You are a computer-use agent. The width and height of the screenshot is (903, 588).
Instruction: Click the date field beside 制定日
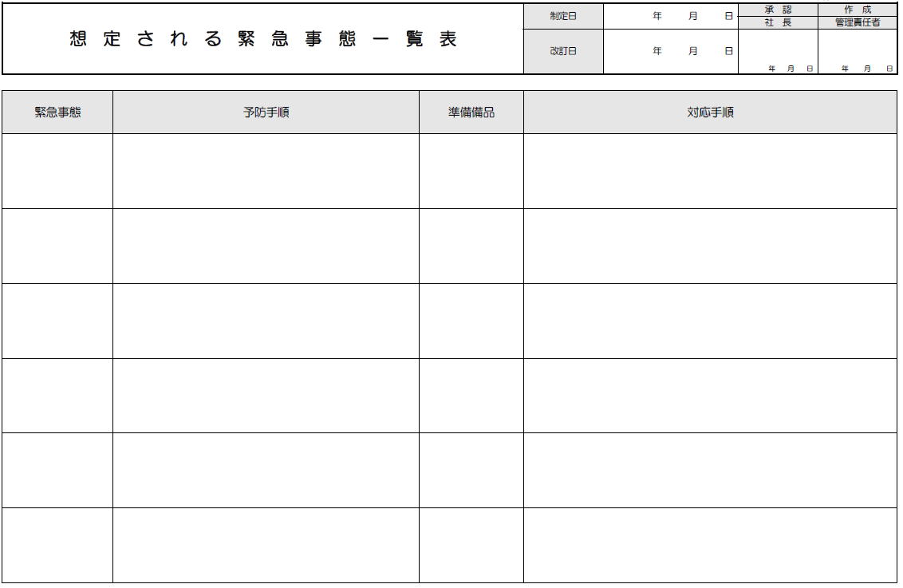[671, 16]
